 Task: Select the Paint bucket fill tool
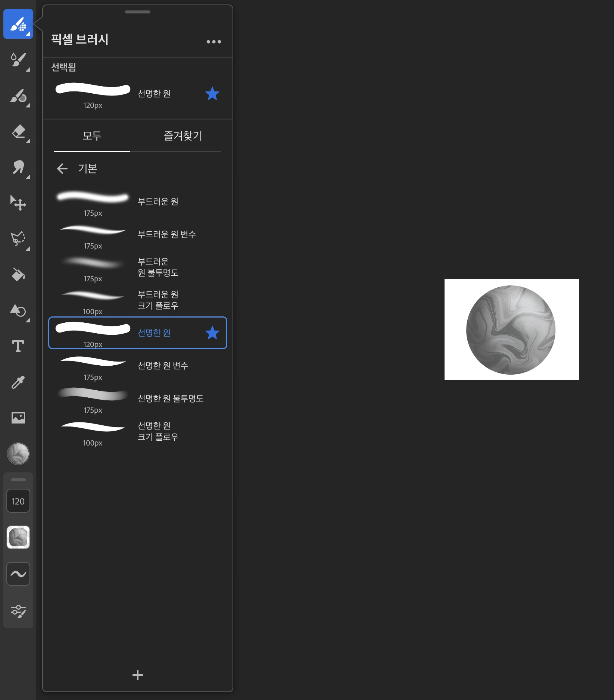click(x=18, y=275)
